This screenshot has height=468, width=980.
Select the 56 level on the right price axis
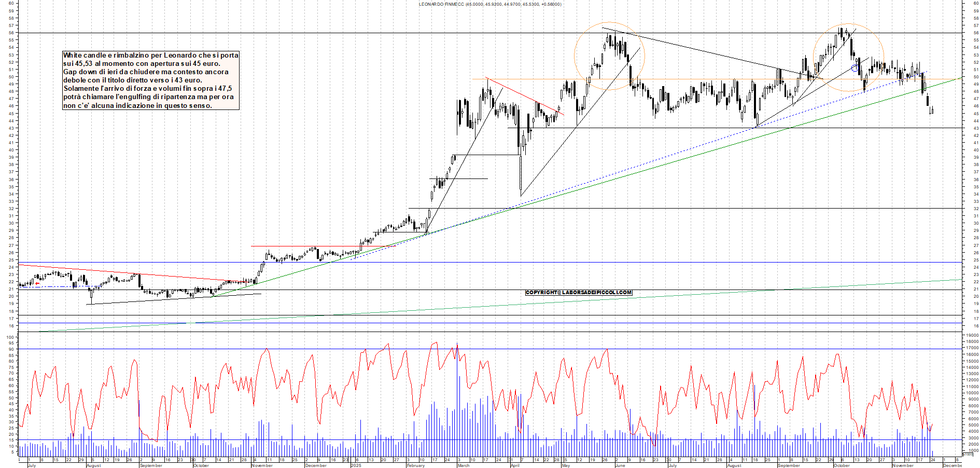click(976, 32)
